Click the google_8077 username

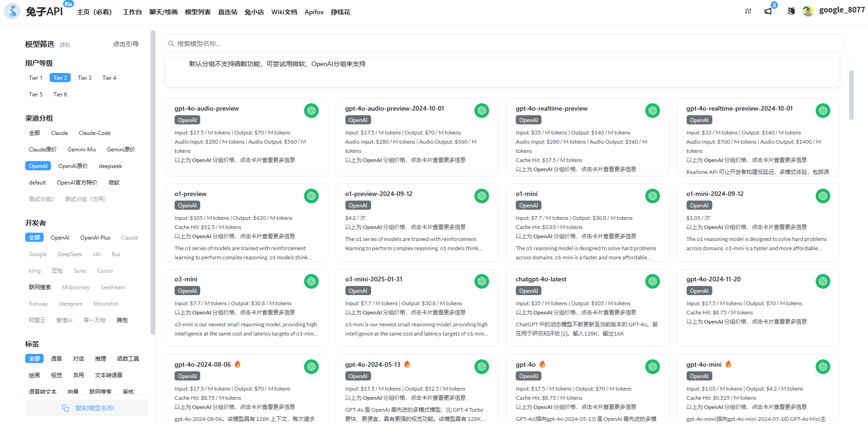pyautogui.click(x=842, y=10)
